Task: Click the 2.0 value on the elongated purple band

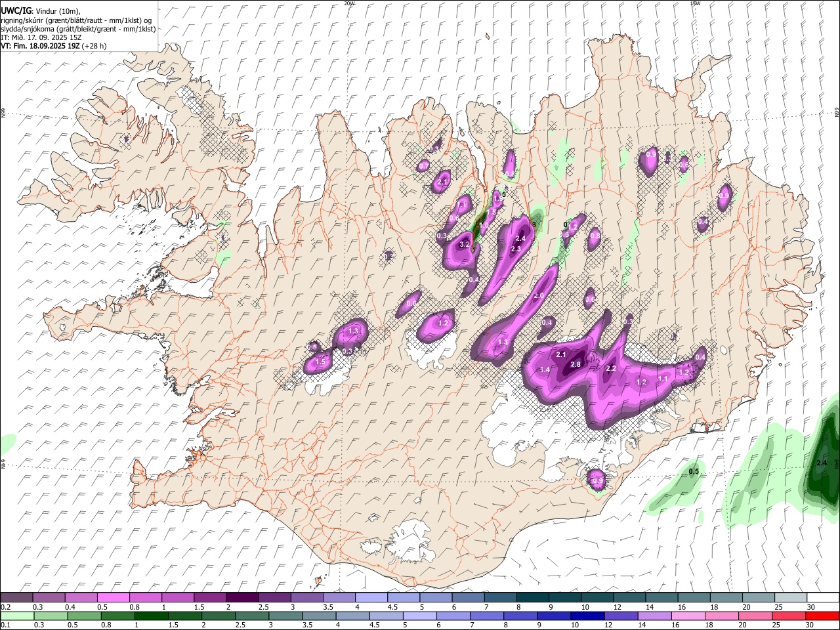Action: (539, 296)
